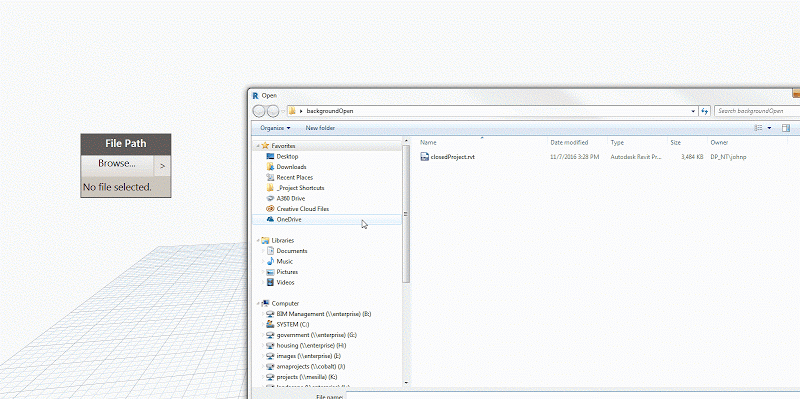This screenshot has width=800, height=399.
Task: Select the Music library
Action: 284,261
